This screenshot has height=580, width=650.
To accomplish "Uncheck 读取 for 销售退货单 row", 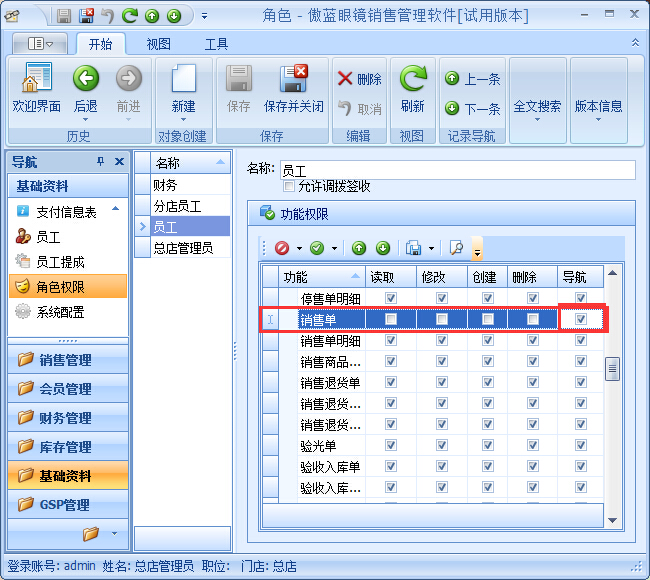I will point(391,382).
